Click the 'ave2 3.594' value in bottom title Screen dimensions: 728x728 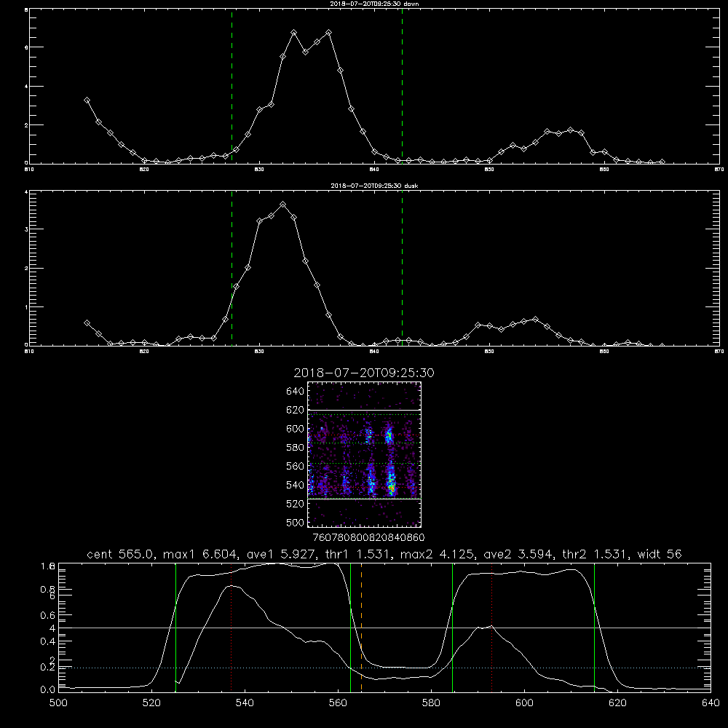(x=519, y=554)
